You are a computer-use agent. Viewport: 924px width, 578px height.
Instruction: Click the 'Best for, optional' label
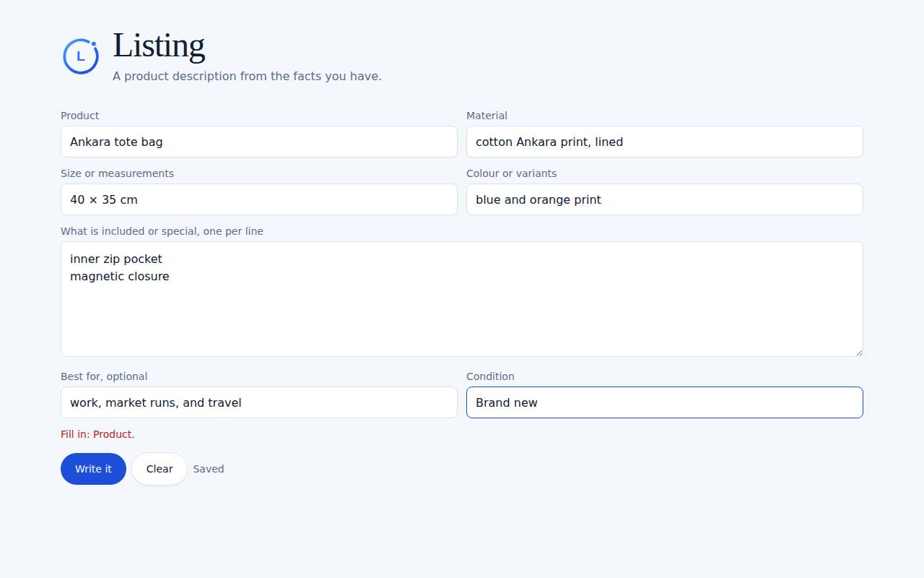[104, 376]
